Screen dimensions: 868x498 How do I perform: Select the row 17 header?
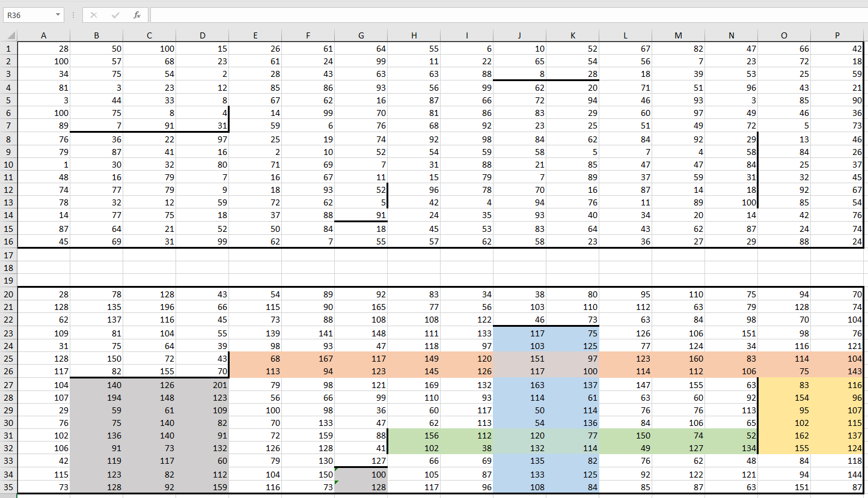(8, 255)
